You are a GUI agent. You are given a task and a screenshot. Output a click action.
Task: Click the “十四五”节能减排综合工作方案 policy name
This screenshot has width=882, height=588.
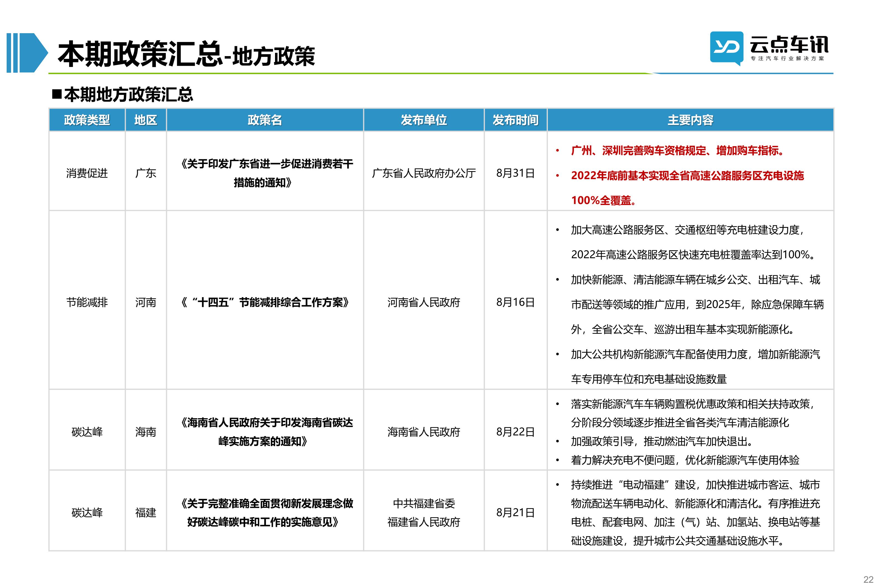coord(265,302)
